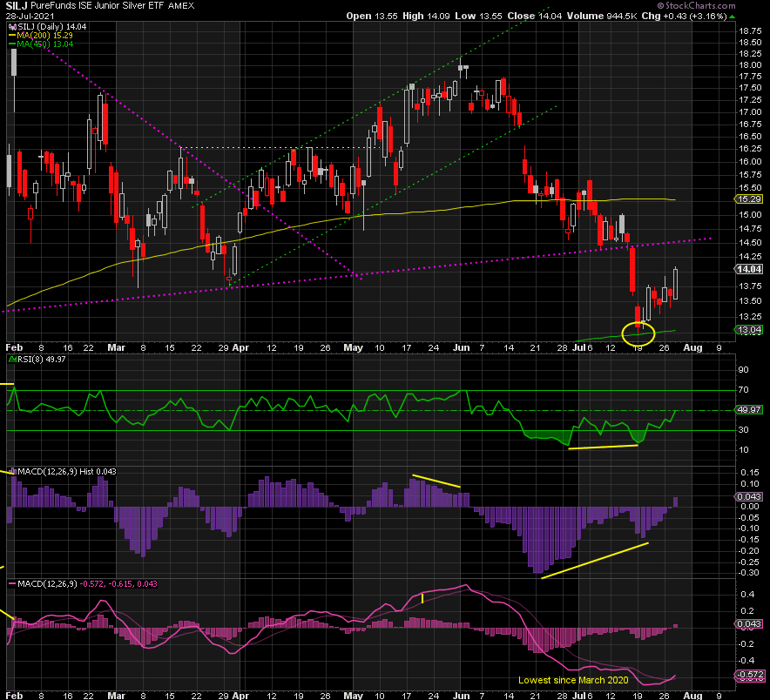Click the 16.25 price axis label
770x700 pixels.
click(749, 149)
